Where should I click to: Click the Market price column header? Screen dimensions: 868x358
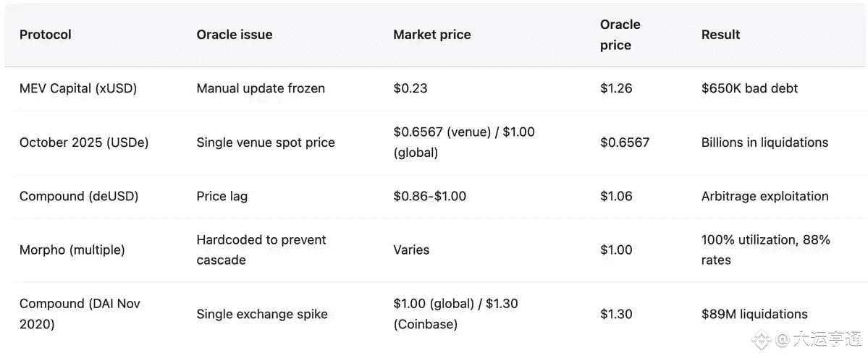coord(431,35)
